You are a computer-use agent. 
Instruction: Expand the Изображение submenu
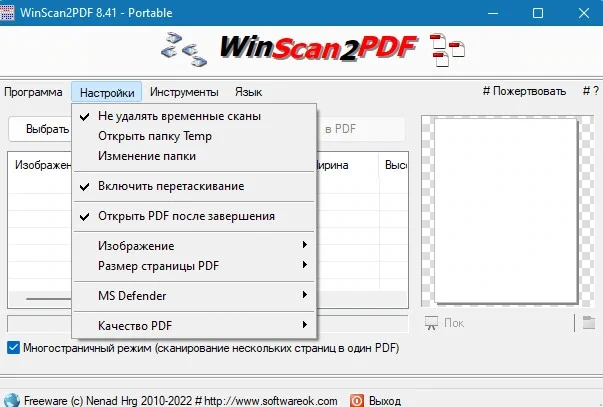194,246
